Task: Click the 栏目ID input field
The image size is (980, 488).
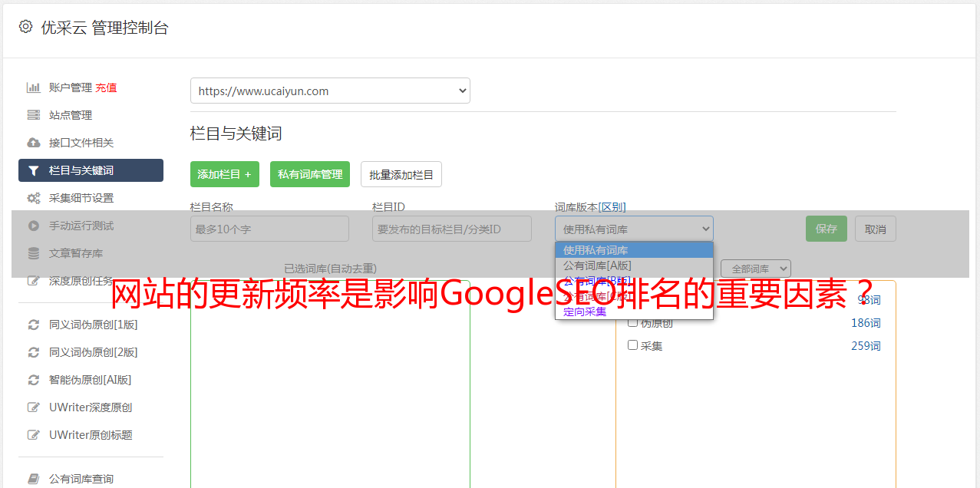Action: (452, 229)
